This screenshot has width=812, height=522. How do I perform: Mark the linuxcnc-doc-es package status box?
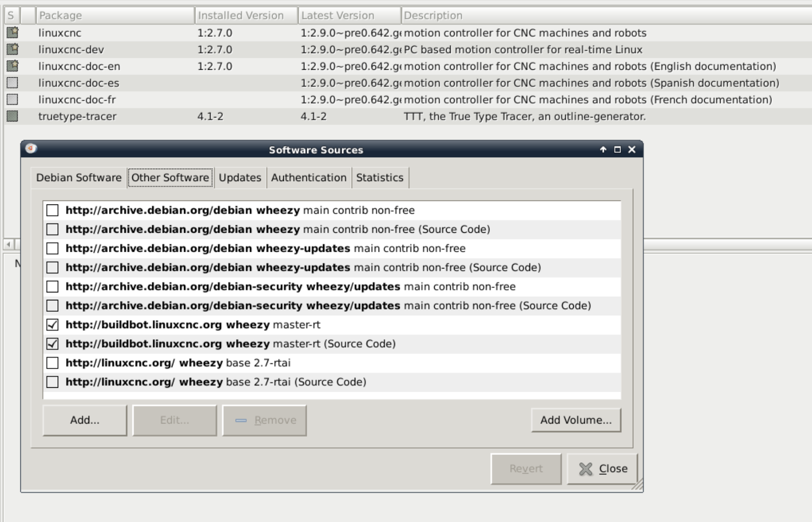pos(12,83)
